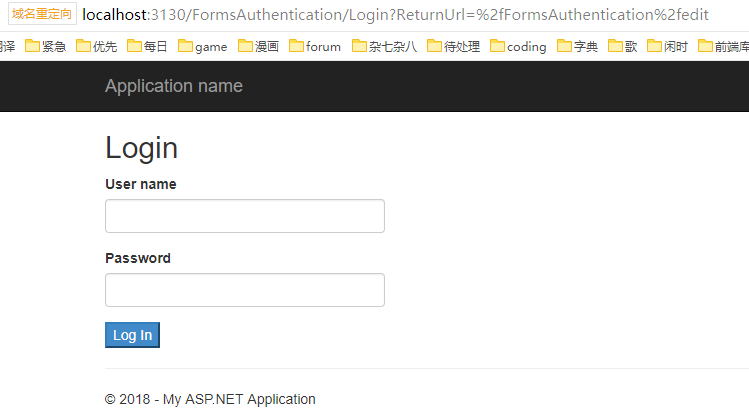The height and width of the screenshot is (415, 749).
Task: Open the 紧急 bookmark folder
Action: tap(46, 46)
